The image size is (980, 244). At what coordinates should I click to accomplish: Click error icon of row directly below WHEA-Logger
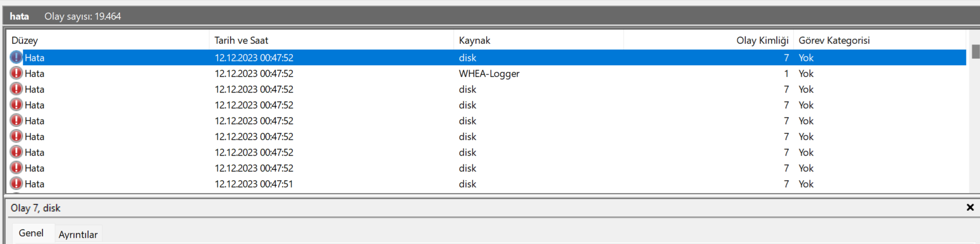coord(17,89)
